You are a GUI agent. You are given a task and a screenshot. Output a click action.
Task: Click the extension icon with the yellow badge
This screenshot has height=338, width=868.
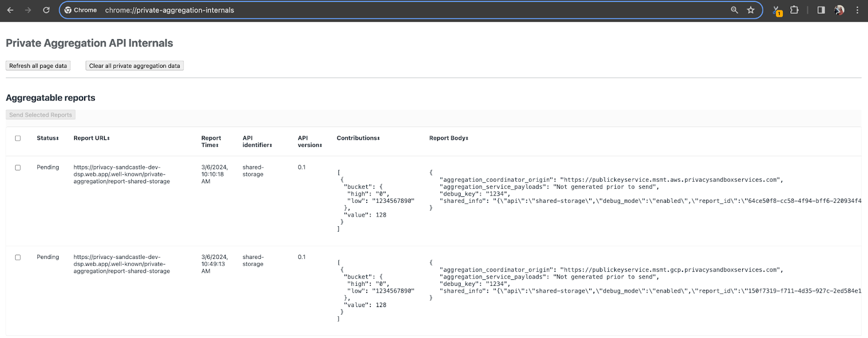point(777,10)
